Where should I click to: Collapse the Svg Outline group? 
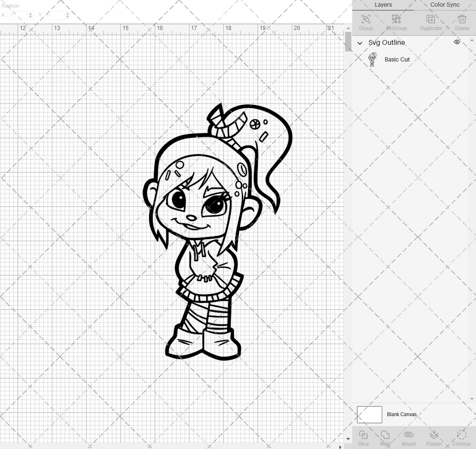[x=360, y=43]
